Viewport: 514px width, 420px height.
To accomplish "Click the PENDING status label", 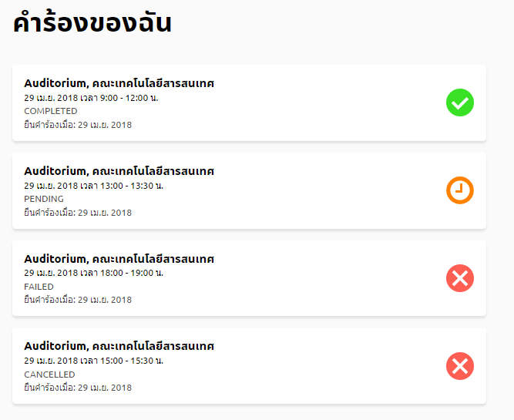I will (x=44, y=199).
